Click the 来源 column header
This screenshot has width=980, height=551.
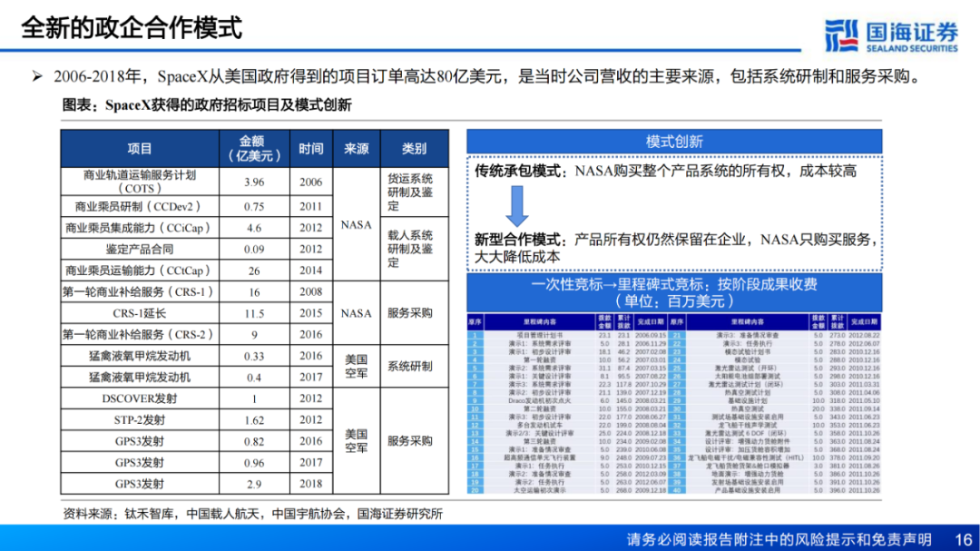click(357, 148)
